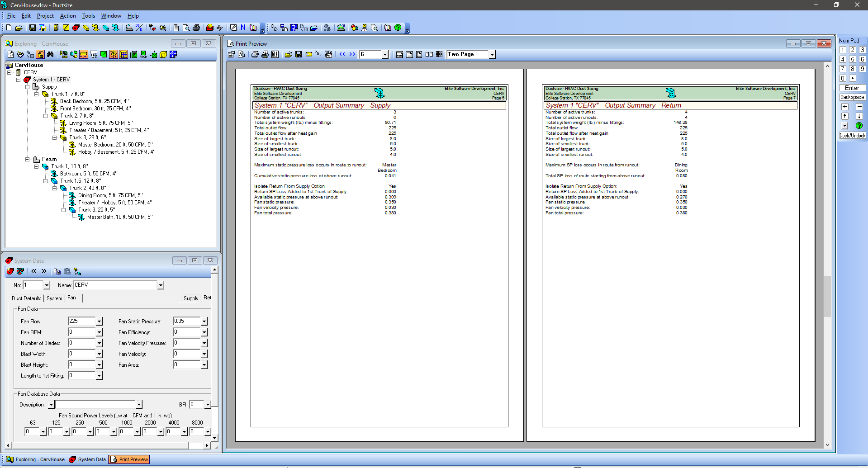Switch to the Supply tab in System Data
Screen dimensions: 868x468
click(191, 298)
